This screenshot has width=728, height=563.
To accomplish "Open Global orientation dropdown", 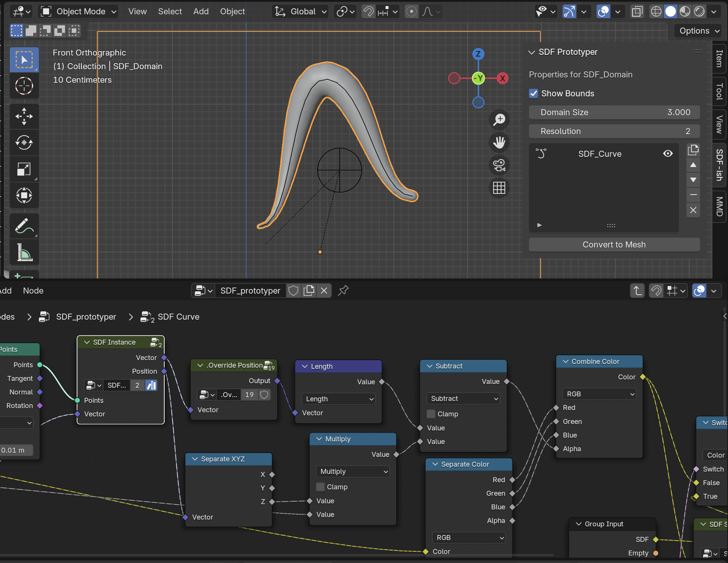I will [x=300, y=12].
